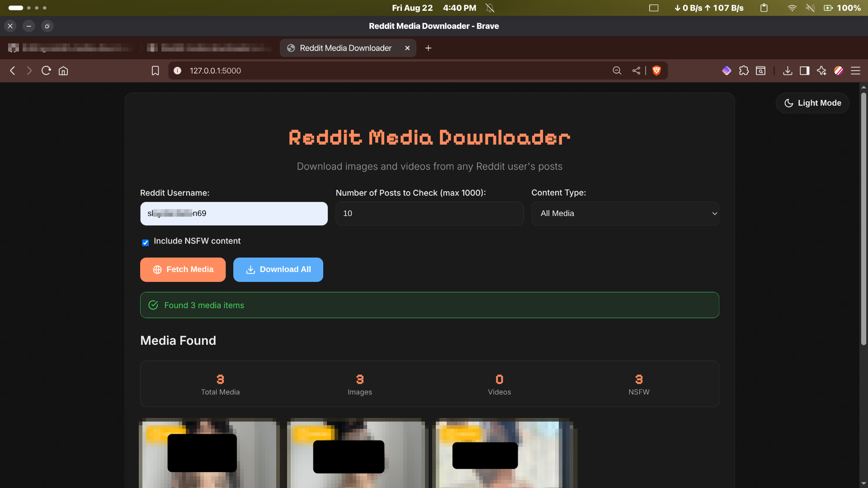Open the striped circle icon in toolbar
The height and width of the screenshot is (488, 868).
tap(839, 71)
